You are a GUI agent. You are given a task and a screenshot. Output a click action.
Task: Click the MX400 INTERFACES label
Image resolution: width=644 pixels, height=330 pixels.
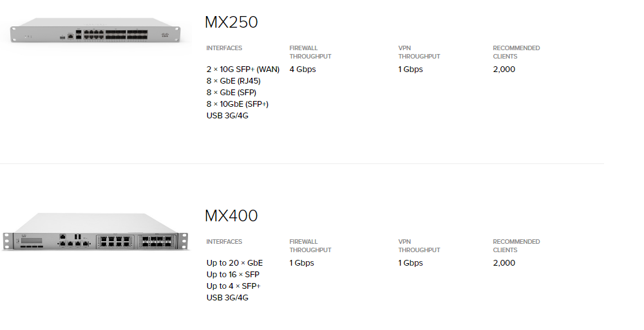point(224,242)
